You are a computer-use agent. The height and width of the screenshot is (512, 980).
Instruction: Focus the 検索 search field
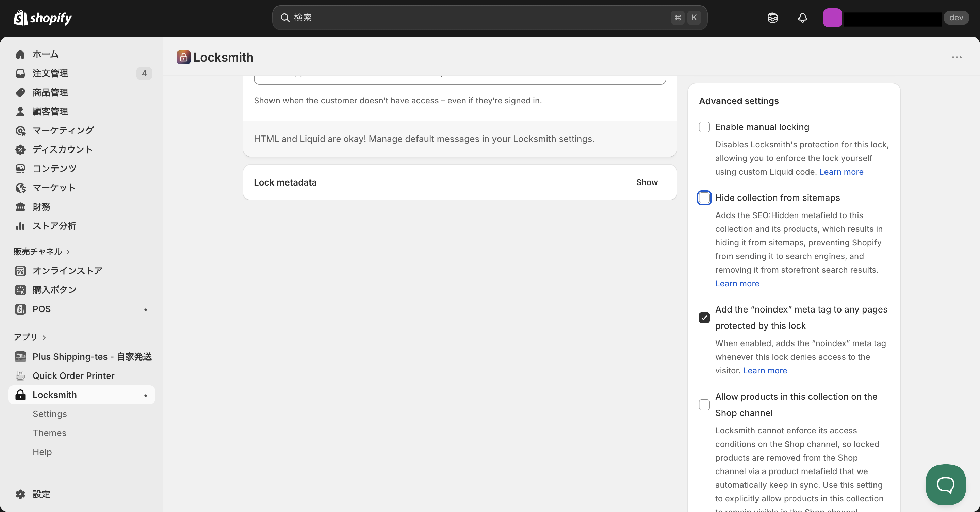coord(490,17)
